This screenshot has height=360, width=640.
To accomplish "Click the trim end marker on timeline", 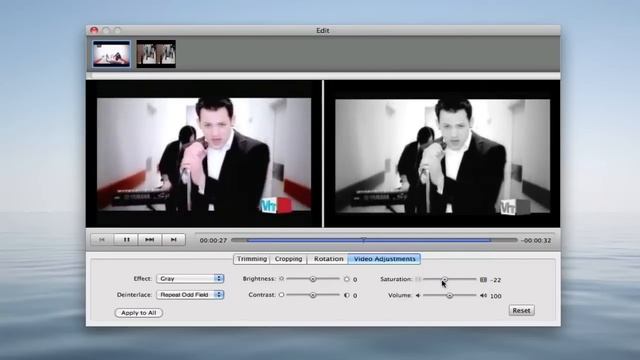I will 491,240.
